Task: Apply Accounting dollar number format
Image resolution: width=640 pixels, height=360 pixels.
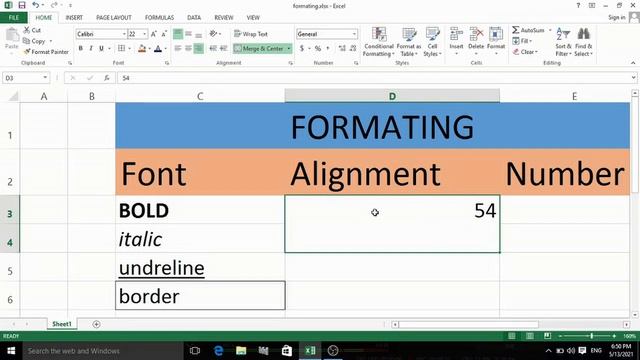Action: click(302, 48)
